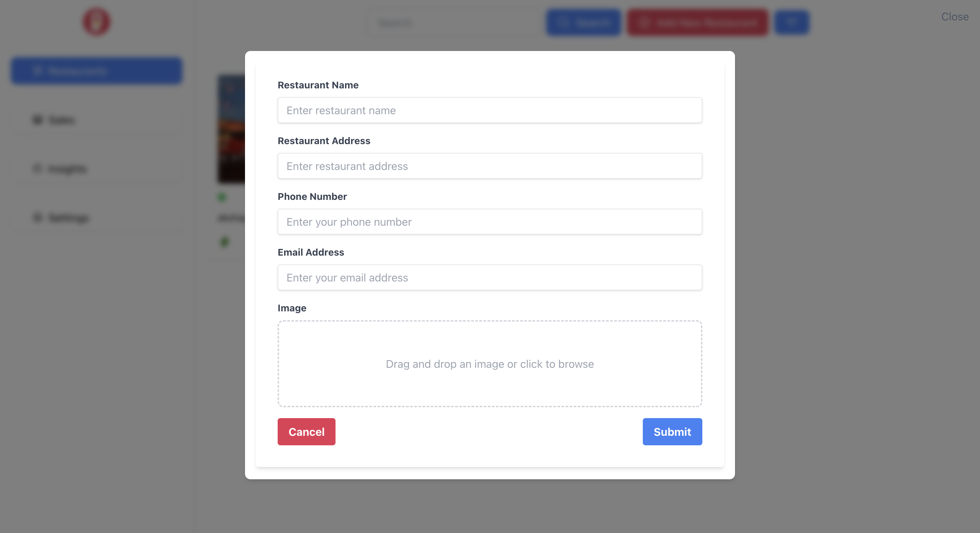Click the plus icon on Add New Restaurant
This screenshot has width=980, height=533.
644,22
